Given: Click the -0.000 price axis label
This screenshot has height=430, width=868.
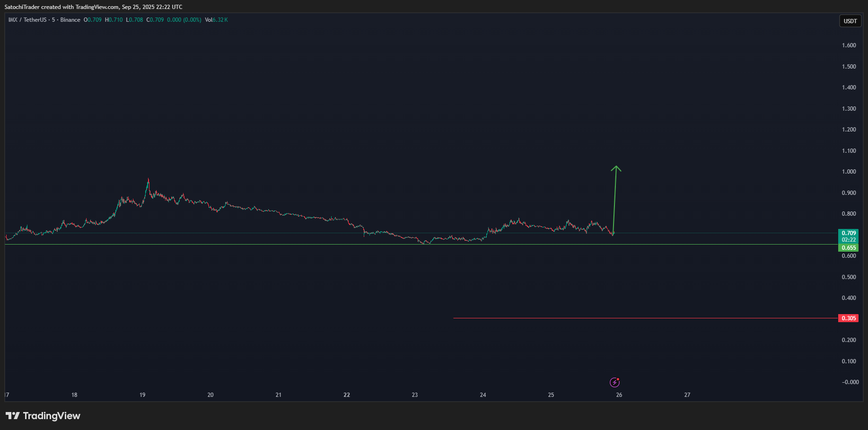Looking at the screenshot, I should click(x=850, y=382).
